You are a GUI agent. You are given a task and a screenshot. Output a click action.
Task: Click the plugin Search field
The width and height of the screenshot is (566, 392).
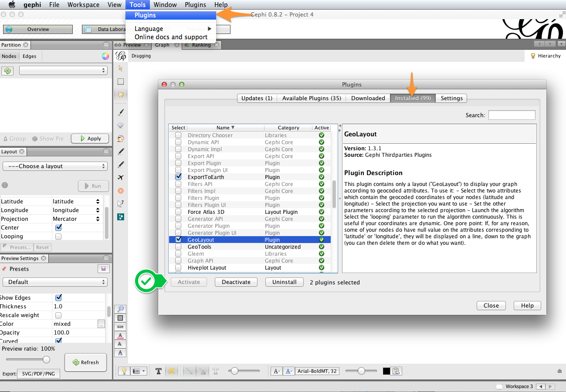click(512, 115)
